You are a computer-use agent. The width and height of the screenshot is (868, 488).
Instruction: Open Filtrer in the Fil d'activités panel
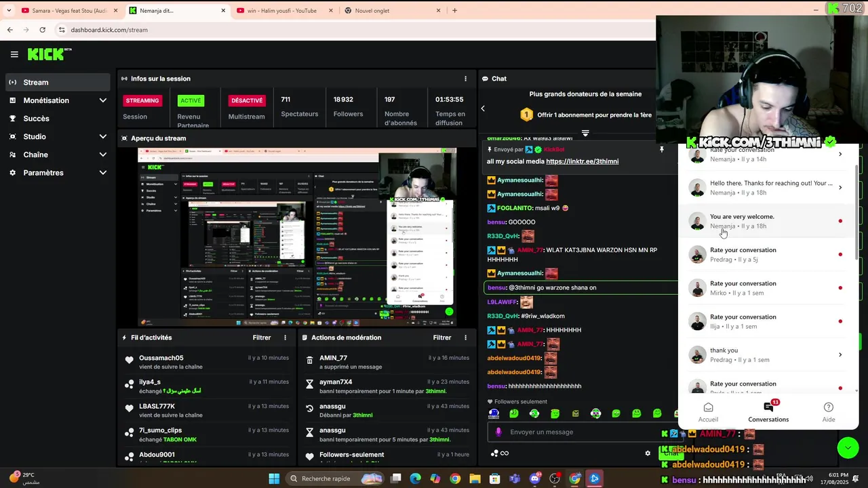pyautogui.click(x=262, y=338)
